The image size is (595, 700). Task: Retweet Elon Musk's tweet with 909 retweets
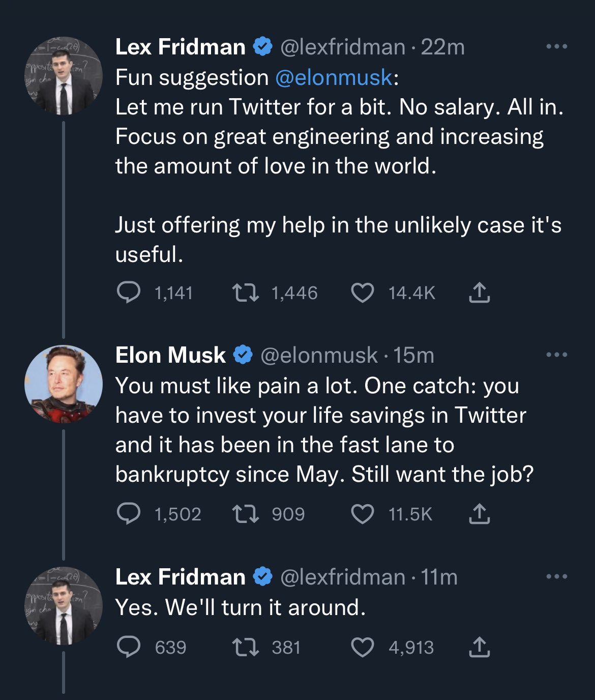pyautogui.click(x=246, y=514)
